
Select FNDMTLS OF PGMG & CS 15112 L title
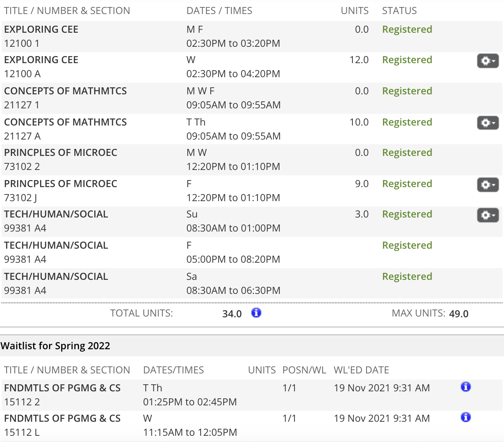point(62,418)
